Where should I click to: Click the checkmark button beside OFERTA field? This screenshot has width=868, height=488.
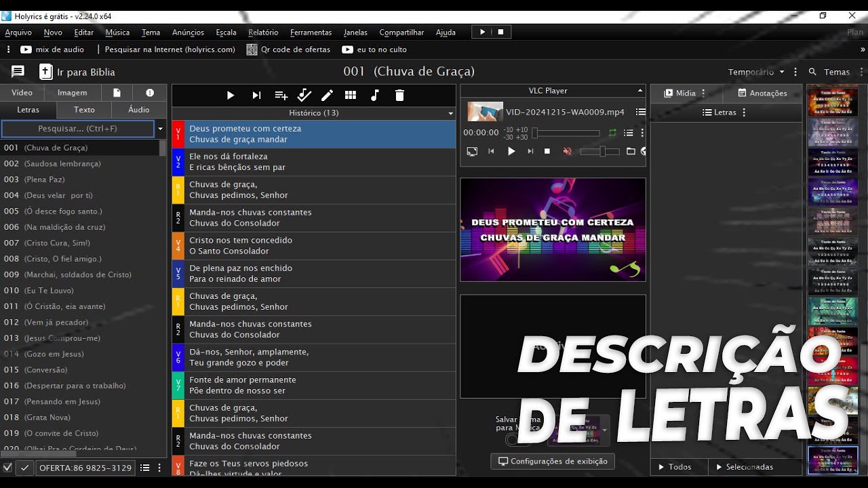[24, 468]
